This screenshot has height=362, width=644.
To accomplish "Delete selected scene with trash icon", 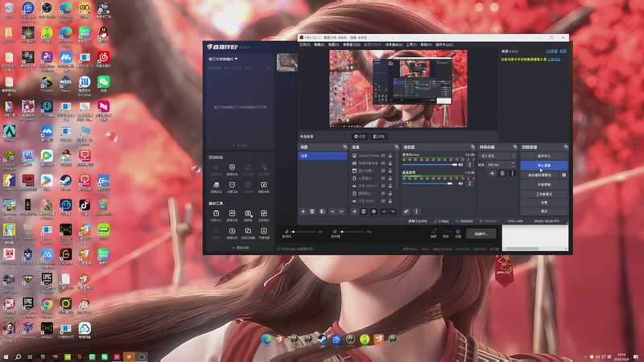I will (312, 212).
